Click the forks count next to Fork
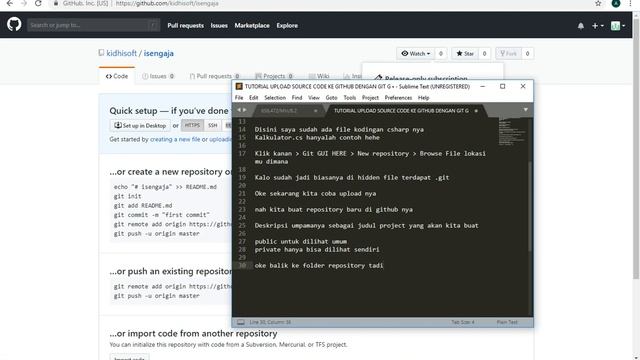Image resolution: width=640 pixels, height=360 pixels. coord(527,53)
